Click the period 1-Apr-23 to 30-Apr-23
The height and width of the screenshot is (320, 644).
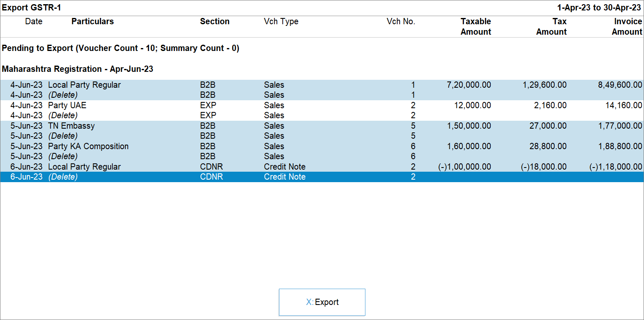[x=599, y=8]
